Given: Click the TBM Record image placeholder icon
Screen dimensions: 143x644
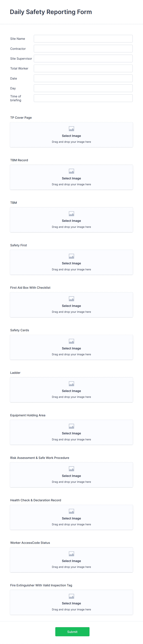Looking at the screenshot, I should coord(71,171).
